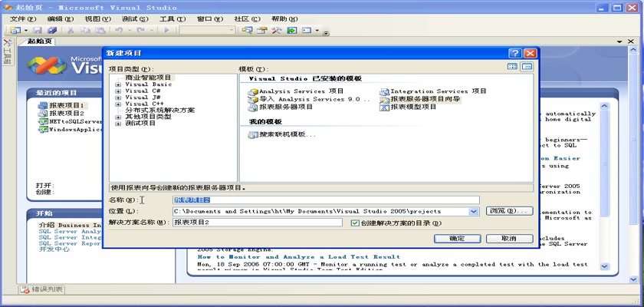Click the New Project toolbar icon

pos(15,30)
